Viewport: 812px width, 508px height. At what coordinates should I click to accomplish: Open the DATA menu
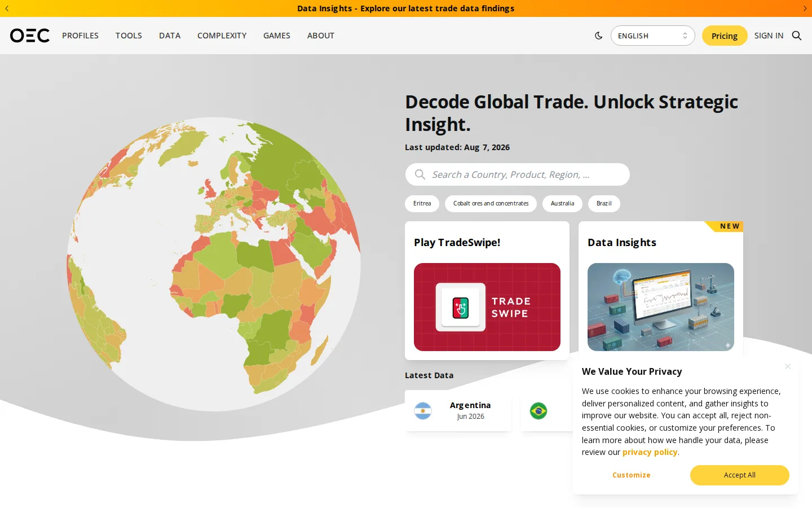170,36
